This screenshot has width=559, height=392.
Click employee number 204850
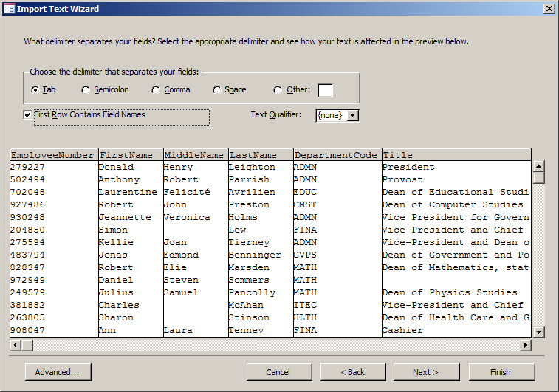[27, 230]
